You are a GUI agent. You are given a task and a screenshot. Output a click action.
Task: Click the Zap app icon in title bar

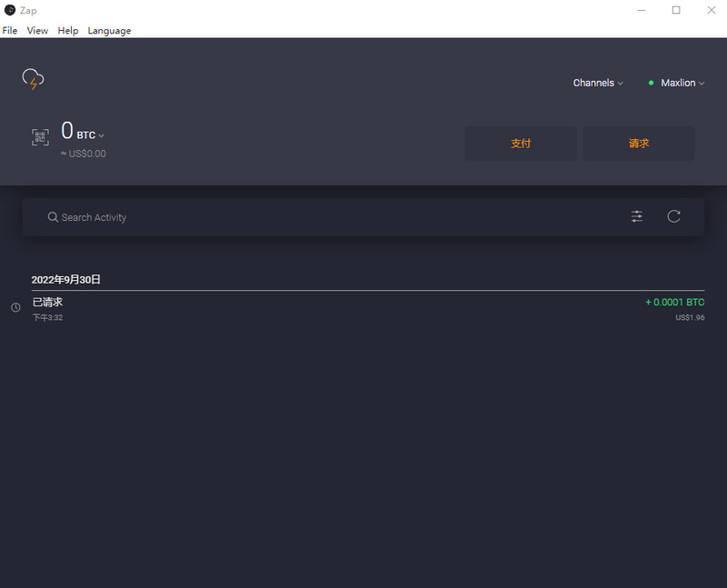[x=10, y=10]
